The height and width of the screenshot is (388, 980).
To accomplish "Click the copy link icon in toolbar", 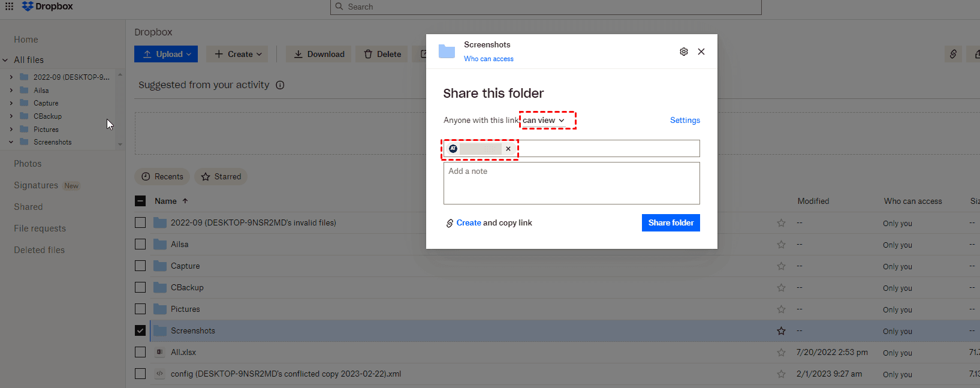I will click(953, 54).
